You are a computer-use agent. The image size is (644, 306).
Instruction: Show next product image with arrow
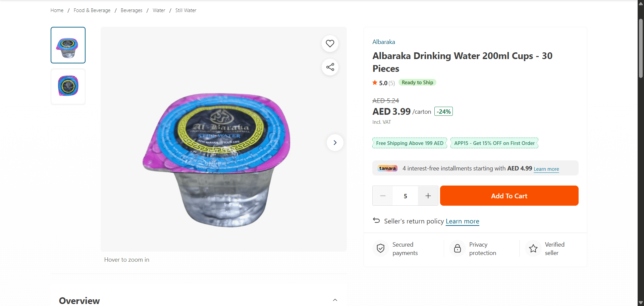[335, 143]
